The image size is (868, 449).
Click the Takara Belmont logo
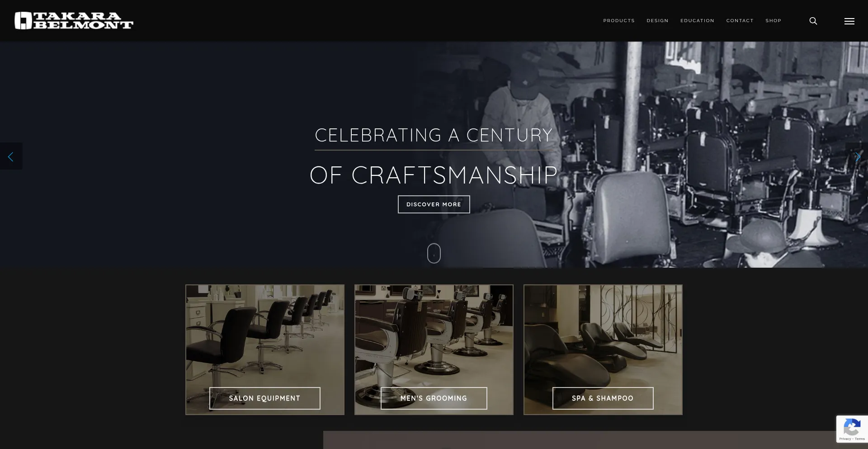coord(74,21)
